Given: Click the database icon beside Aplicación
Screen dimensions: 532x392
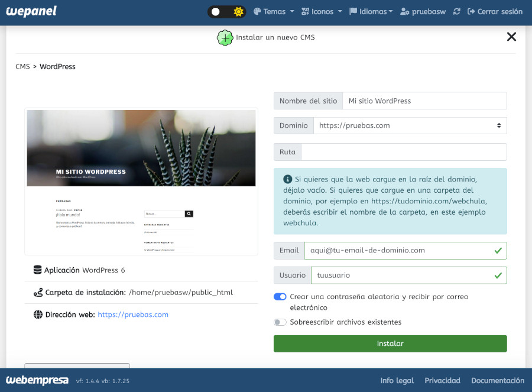Looking at the screenshot, I should [x=37, y=270].
